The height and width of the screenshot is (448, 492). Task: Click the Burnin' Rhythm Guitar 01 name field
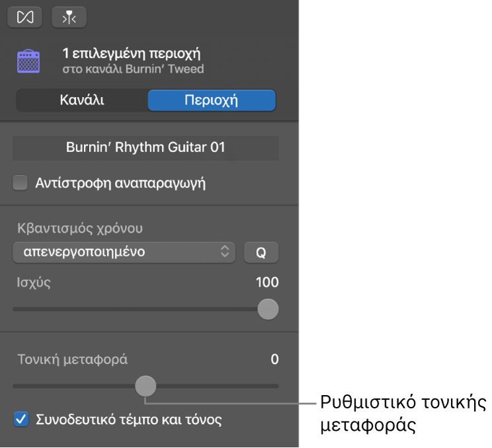click(x=145, y=147)
